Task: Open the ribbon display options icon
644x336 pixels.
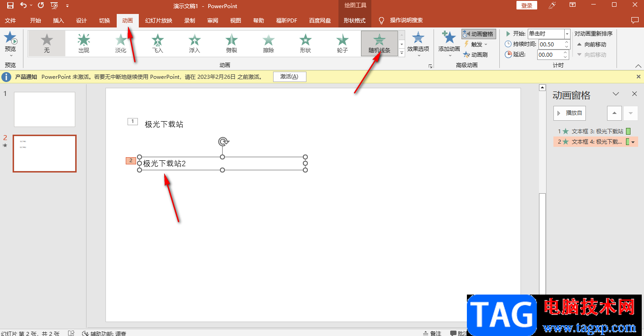Action: [x=572, y=5]
